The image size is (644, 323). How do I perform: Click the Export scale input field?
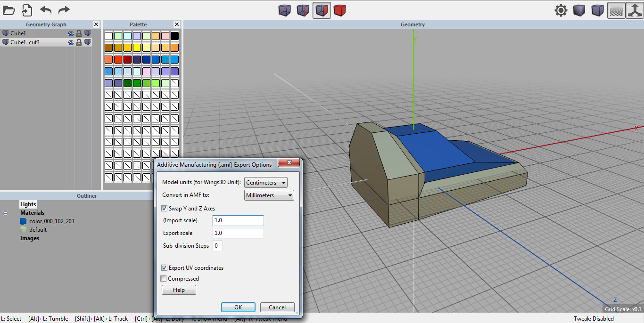click(x=238, y=233)
